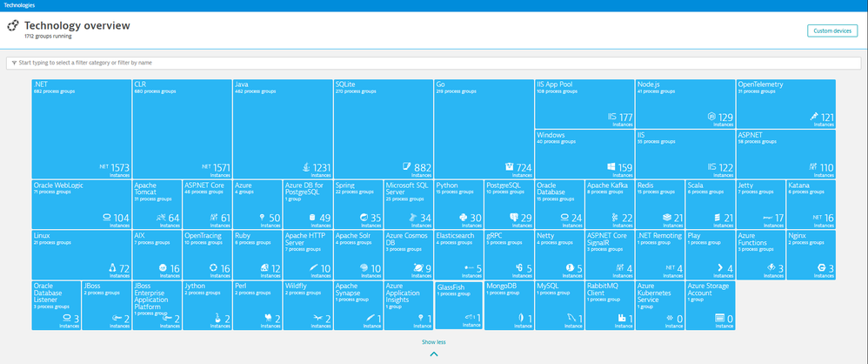Click the MySQL dolphin icon beside 1
Viewport: 868px width, 364px height.
pyautogui.click(x=570, y=318)
